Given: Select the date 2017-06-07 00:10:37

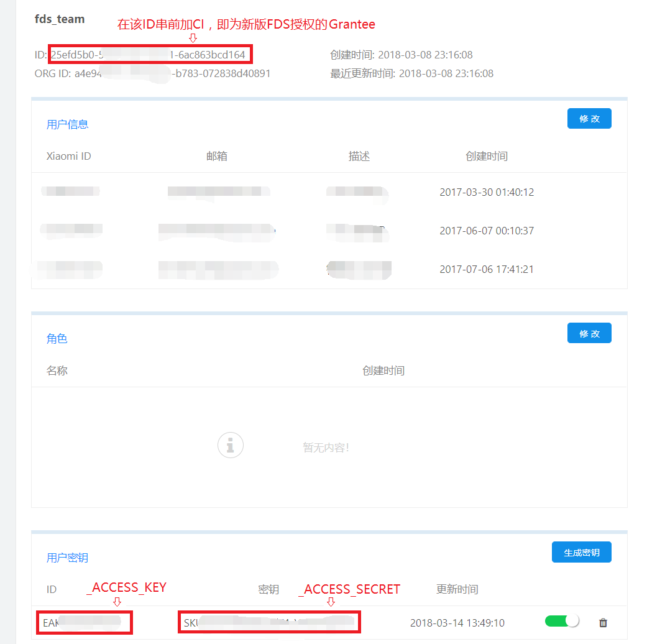Looking at the screenshot, I should click(487, 231).
